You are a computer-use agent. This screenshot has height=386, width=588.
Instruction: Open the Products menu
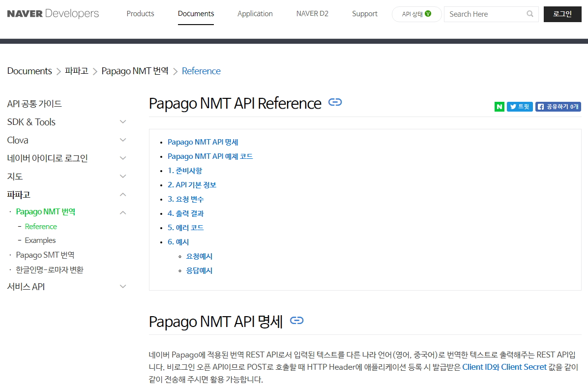[140, 14]
